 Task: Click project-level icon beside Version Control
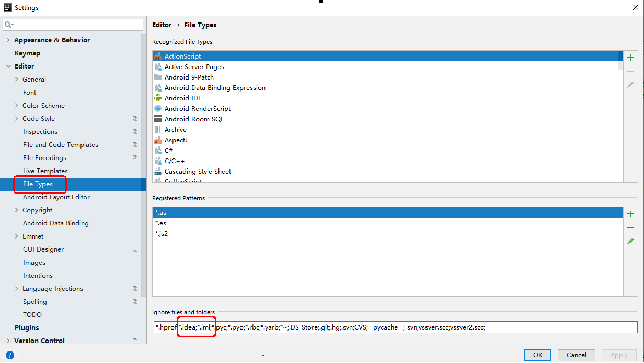coord(135,341)
